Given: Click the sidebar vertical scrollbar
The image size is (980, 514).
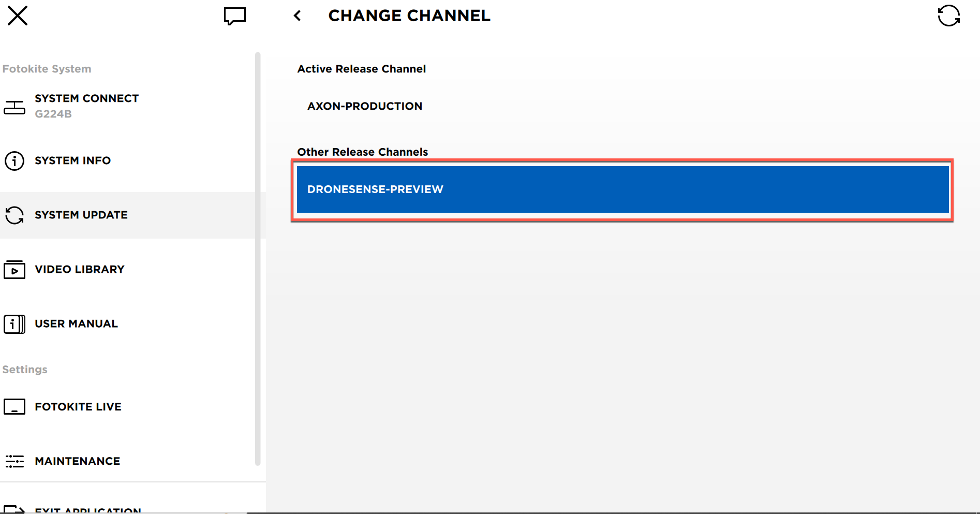Looking at the screenshot, I should click(x=258, y=259).
